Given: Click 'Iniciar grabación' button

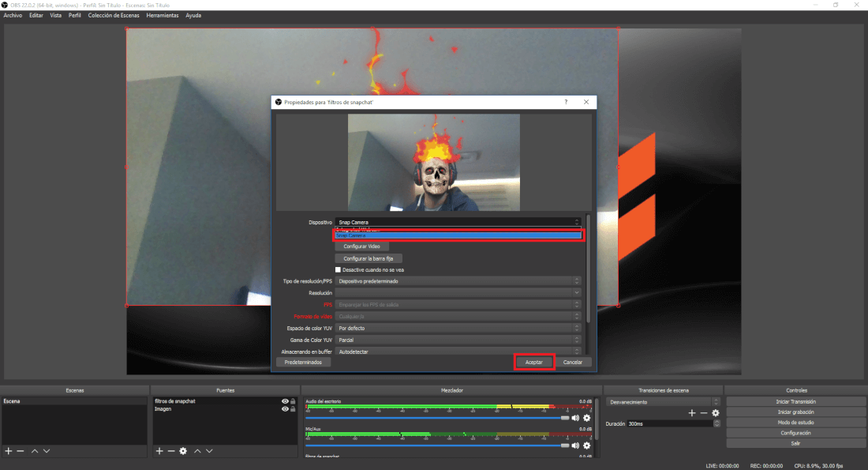Looking at the screenshot, I should coord(796,412).
